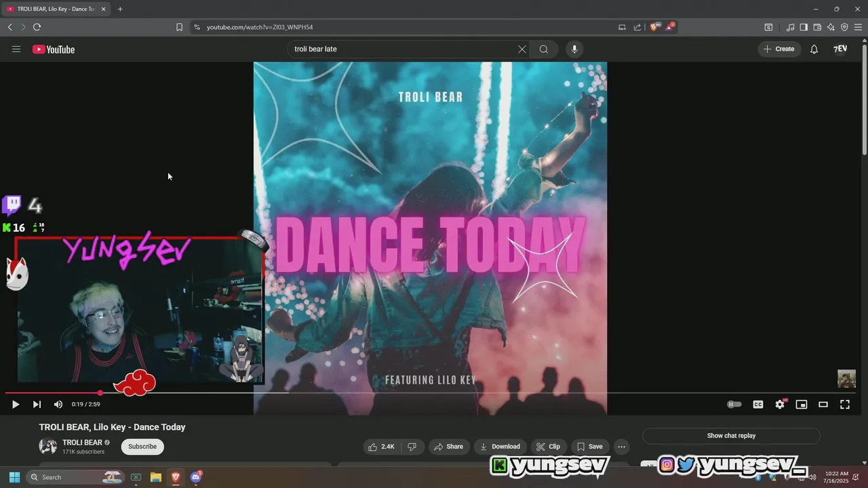Open Brave main hamburger menu
Image resolution: width=868 pixels, height=488 pixels.
[x=858, y=27]
